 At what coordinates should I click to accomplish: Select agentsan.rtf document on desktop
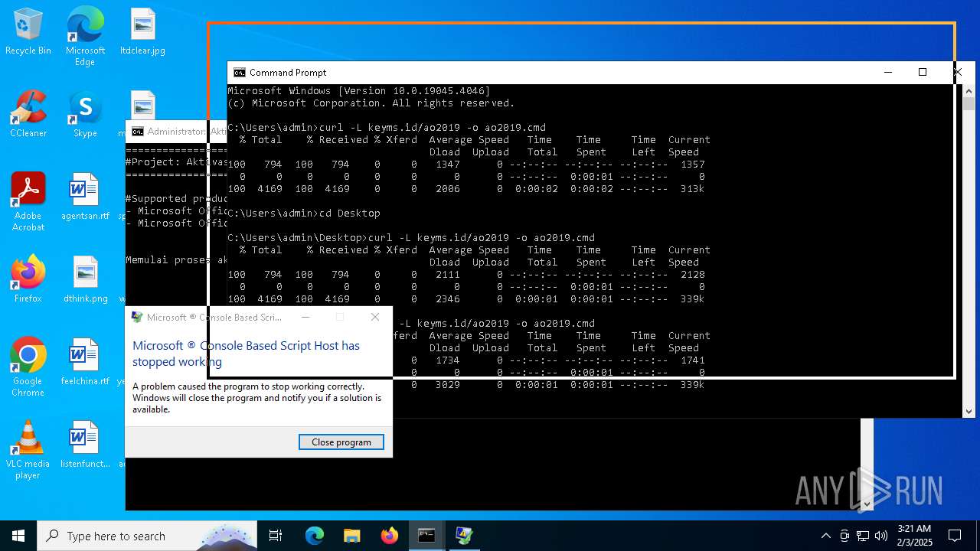[85, 197]
